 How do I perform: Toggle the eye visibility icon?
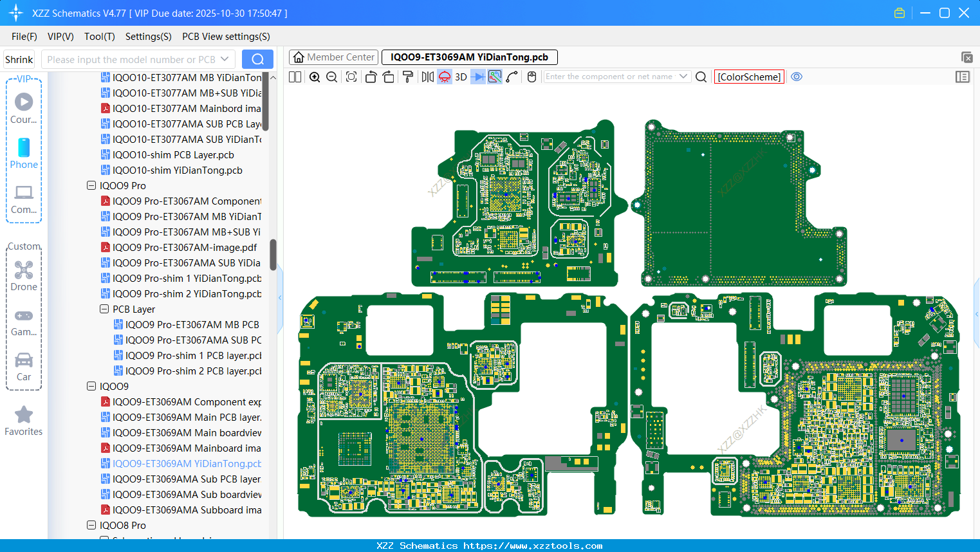pos(797,77)
